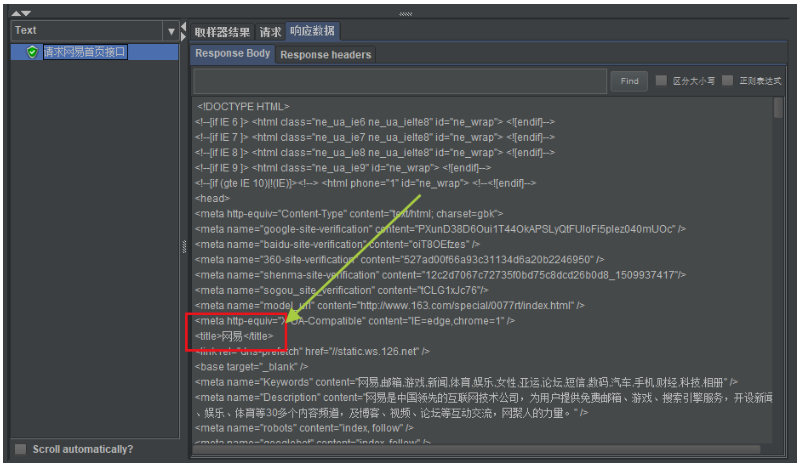Open the Response headers tab
The width and height of the screenshot is (801, 467).
325,55
